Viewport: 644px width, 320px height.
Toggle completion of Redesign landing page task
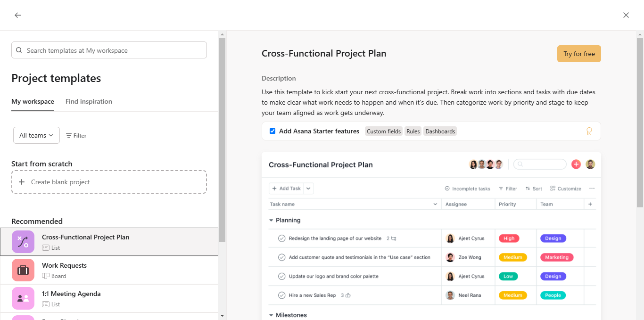282,238
